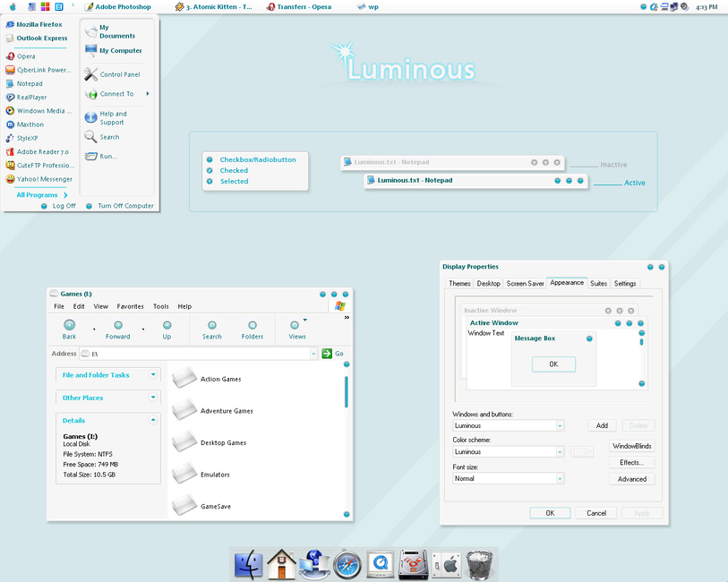This screenshot has height=582, width=728.
Task: Open the Windows and buttons dropdown
Action: (x=560, y=425)
